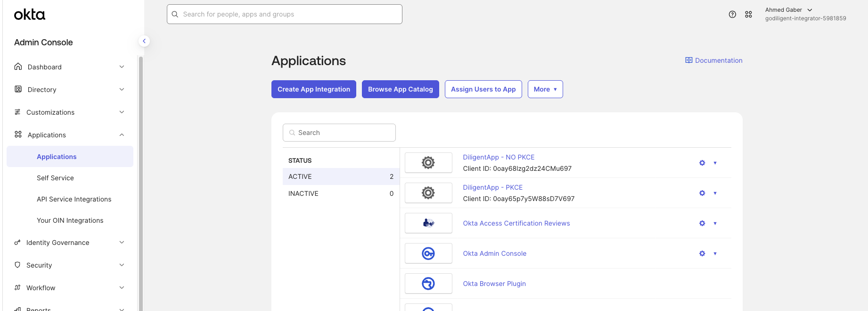Open settings gear for DiligentApp - PKCE
The height and width of the screenshot is (311, 868).
pyautogui.click(x=702, y=193)
